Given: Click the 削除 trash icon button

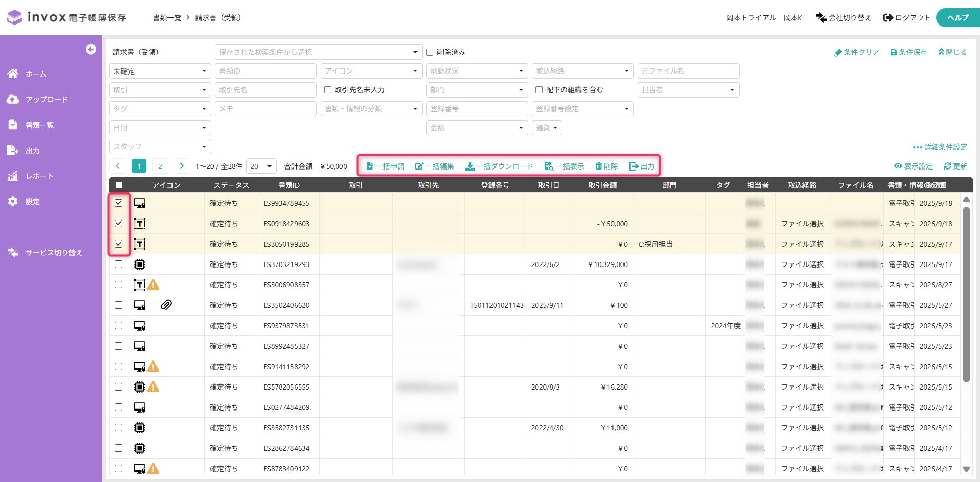Looking at the screenshot, I should click(x=598, y=166).
